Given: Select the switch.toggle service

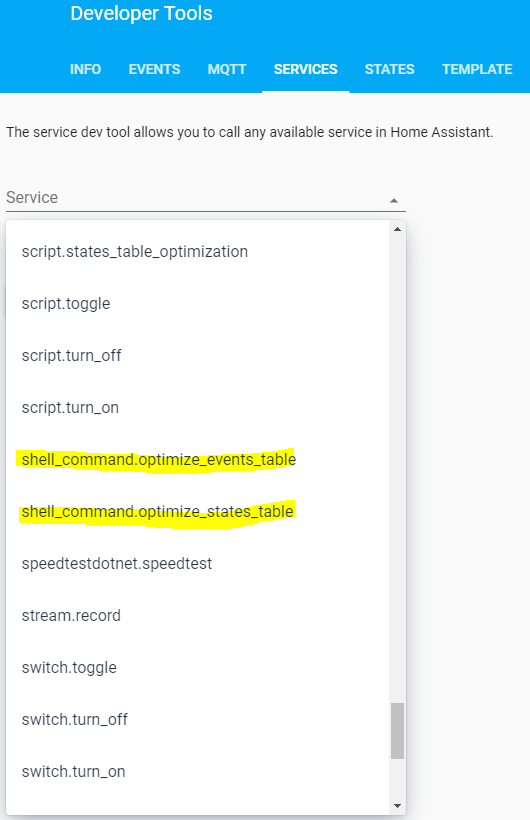Looking at the screenshot, I should [197, 668].
